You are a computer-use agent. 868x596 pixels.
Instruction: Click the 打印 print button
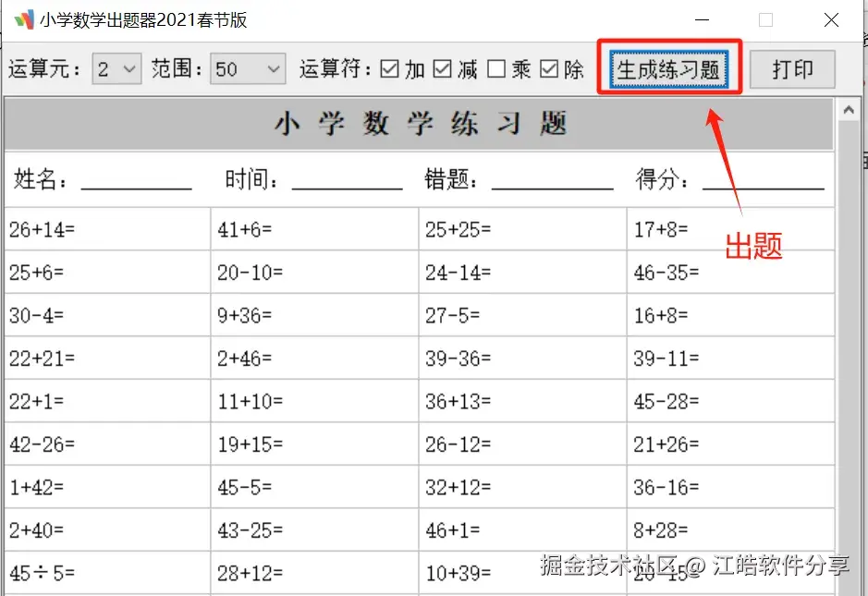(792, 67)
